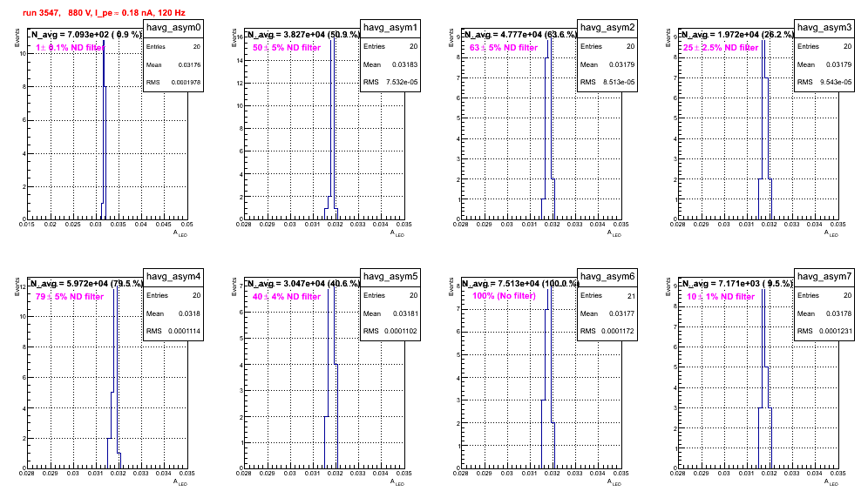This screenshot has width=868, height=498.
Task: Select the 50± 5% ND filter label
Action: (x=287, y=48)
